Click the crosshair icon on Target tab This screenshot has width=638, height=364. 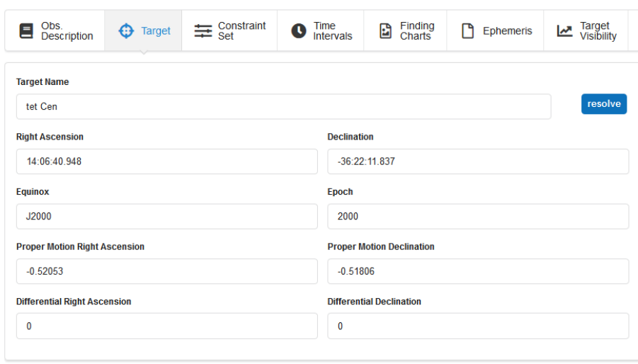[126, 31]
